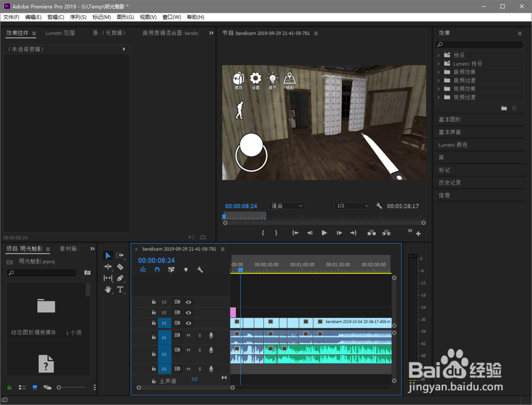Enable voice-over record on A3 track
This screenshot has width=532, height=405.
pos(211,369)
